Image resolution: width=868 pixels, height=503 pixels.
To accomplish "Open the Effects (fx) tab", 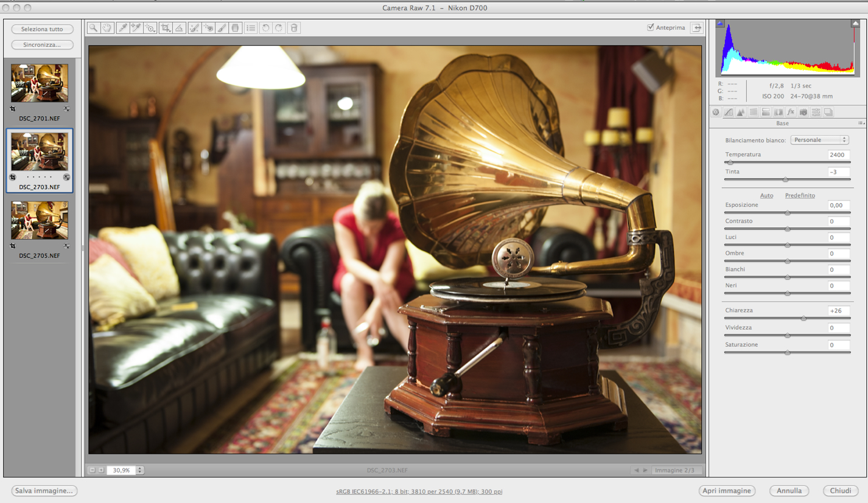I will [791, 113].
